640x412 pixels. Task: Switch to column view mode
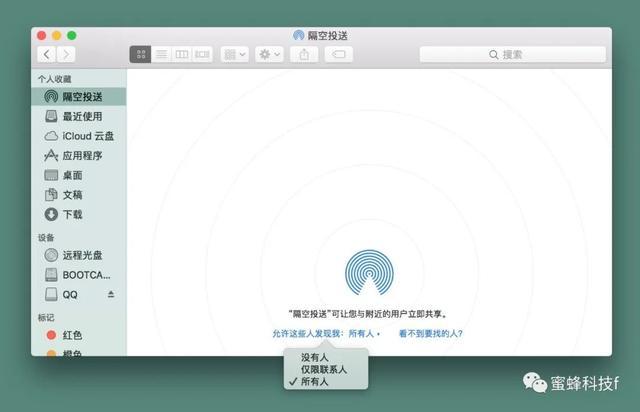182,54
